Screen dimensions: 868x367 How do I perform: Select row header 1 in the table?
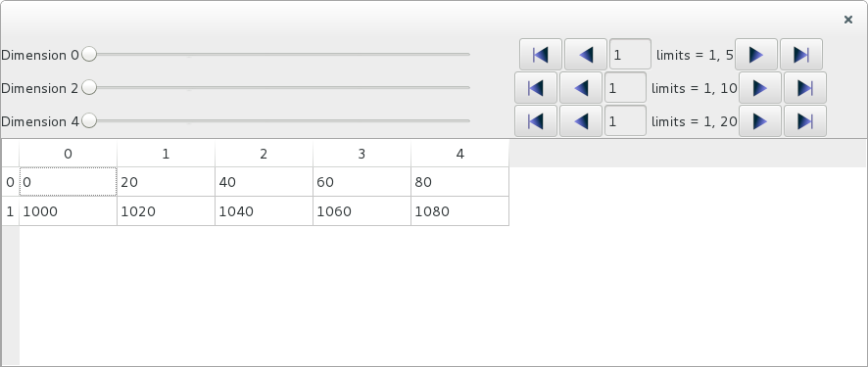(10, 211)
